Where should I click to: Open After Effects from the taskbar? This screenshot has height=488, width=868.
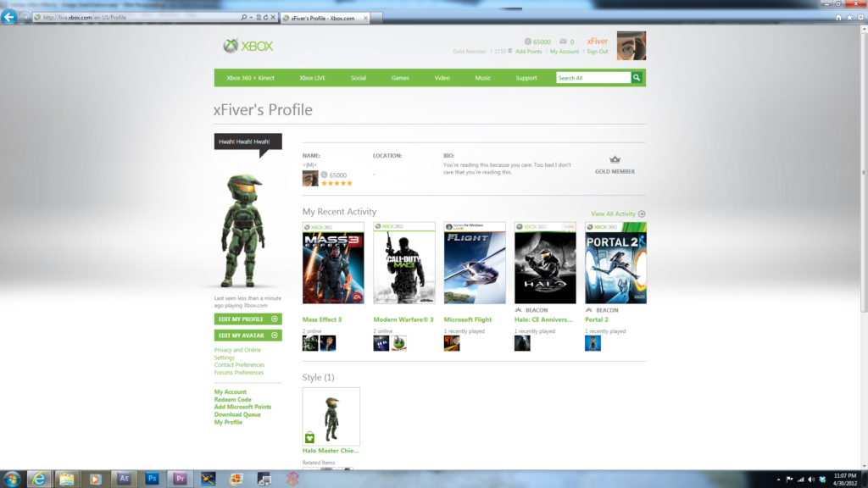tap(124, 479)
